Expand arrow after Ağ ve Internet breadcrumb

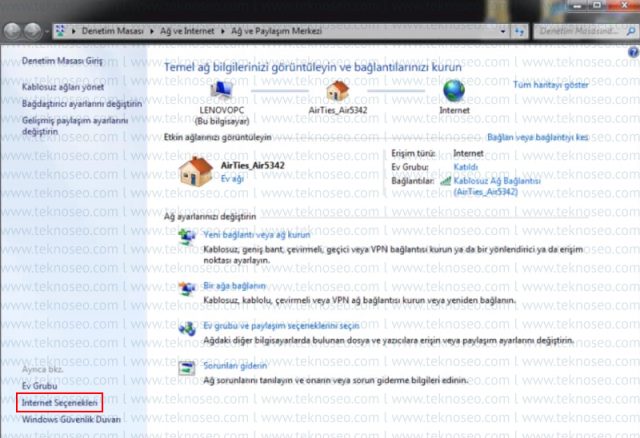(x=223, y=31)
